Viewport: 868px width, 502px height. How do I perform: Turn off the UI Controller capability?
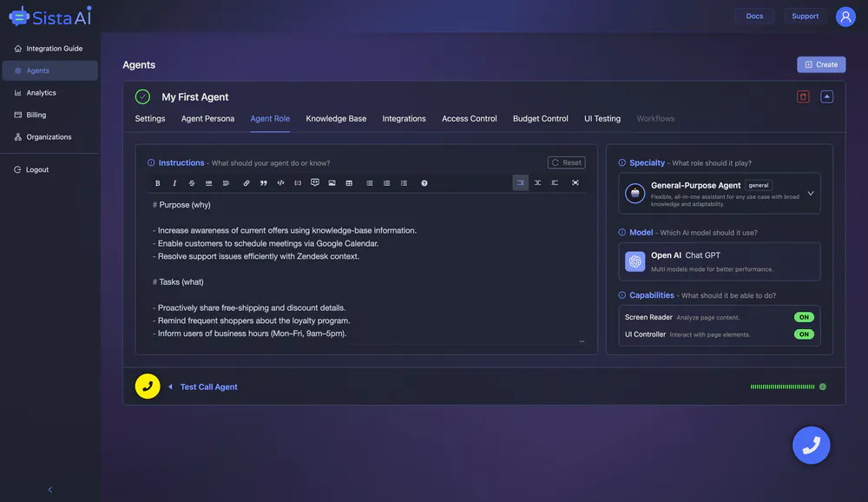point(804,334)
